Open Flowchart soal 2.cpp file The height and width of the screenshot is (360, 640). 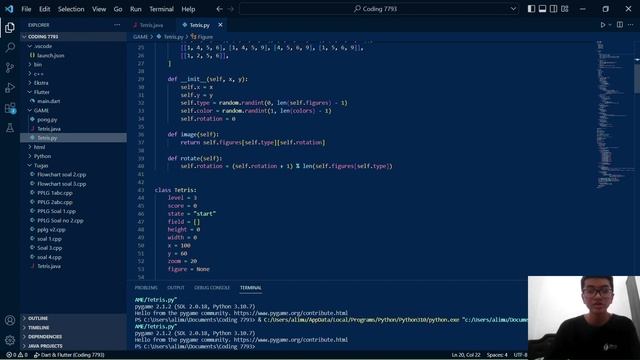pos(73,175)
